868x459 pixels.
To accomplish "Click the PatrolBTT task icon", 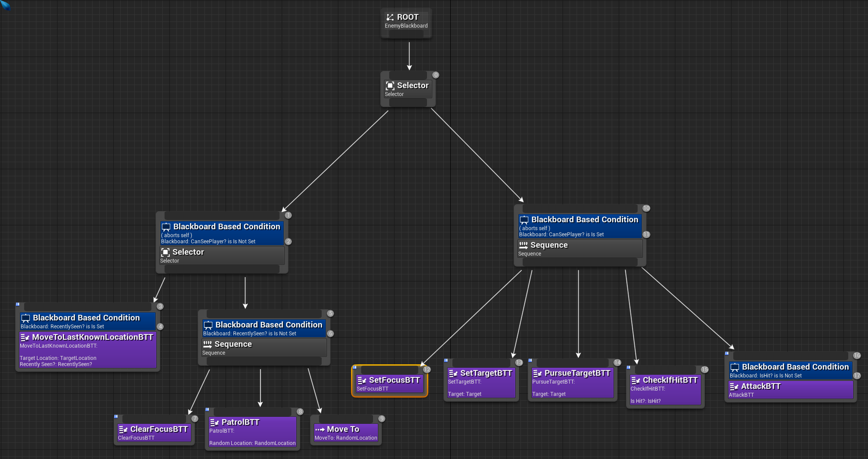I will click(x=215, y=422).
